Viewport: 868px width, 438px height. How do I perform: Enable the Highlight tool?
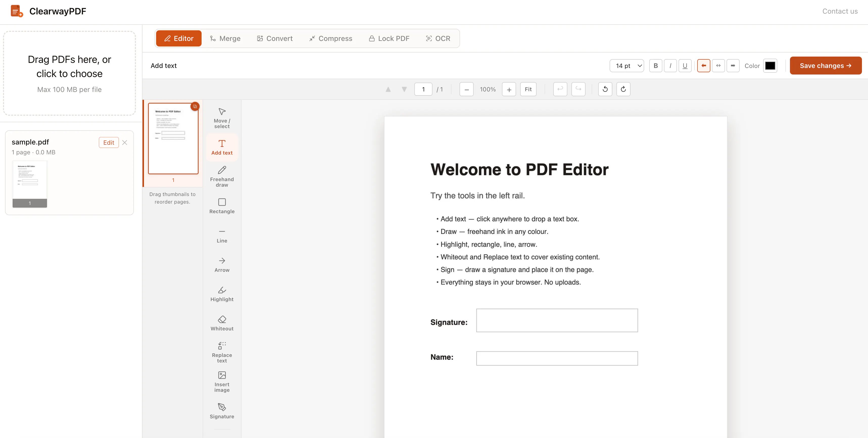[222, 294]
